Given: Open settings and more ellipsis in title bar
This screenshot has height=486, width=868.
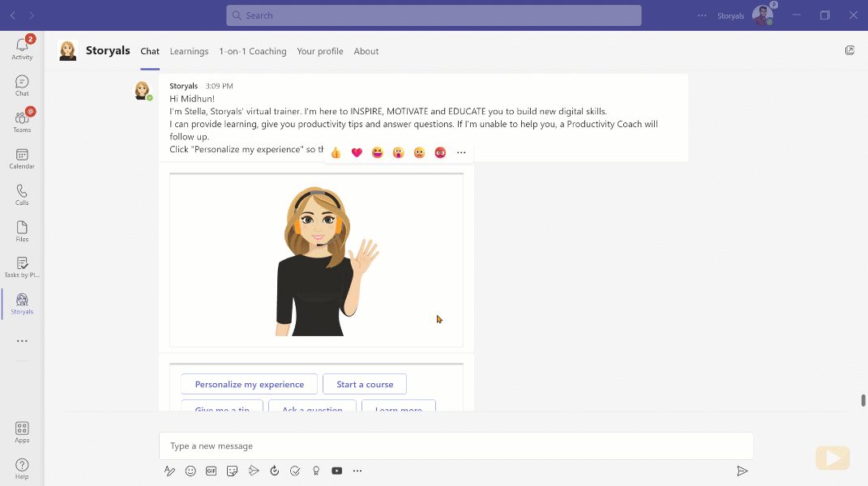Looking at the screenshot, I should [x=702, y=15].
